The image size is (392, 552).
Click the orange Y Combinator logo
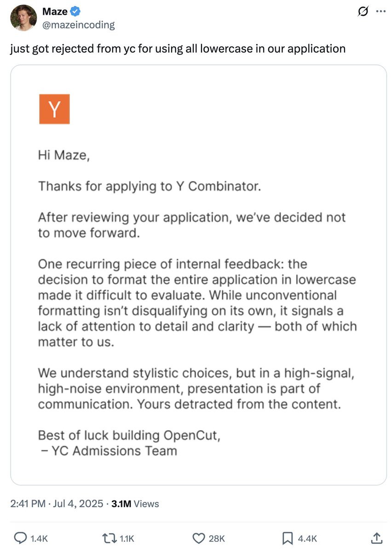click(x=54, y=109)
